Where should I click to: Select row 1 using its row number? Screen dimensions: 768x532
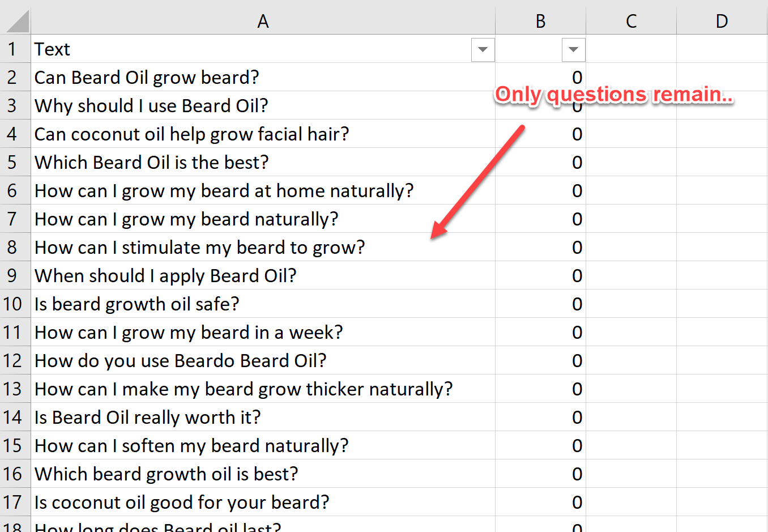[x=15, y=49]
